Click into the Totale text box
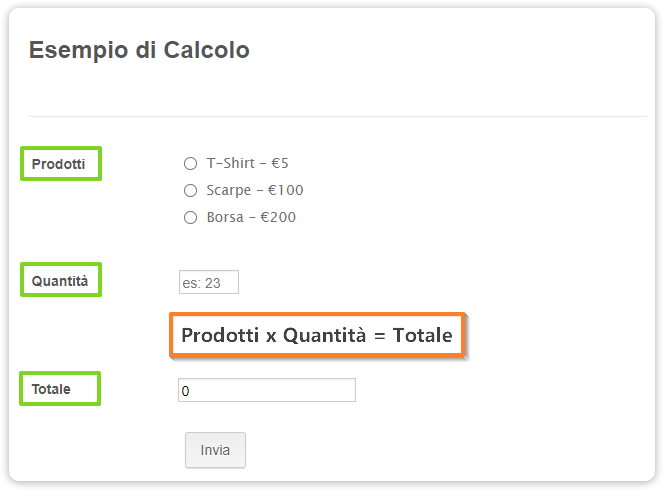Screen dimensions: 664x491 point(266,391)
